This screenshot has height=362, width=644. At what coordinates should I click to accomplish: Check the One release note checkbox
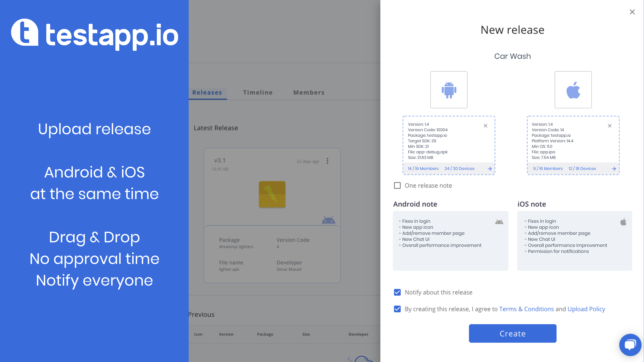[397, 185]
